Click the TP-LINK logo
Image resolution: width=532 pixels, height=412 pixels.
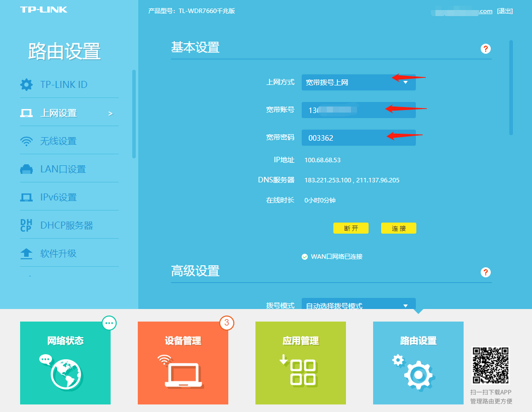(44, 10)
